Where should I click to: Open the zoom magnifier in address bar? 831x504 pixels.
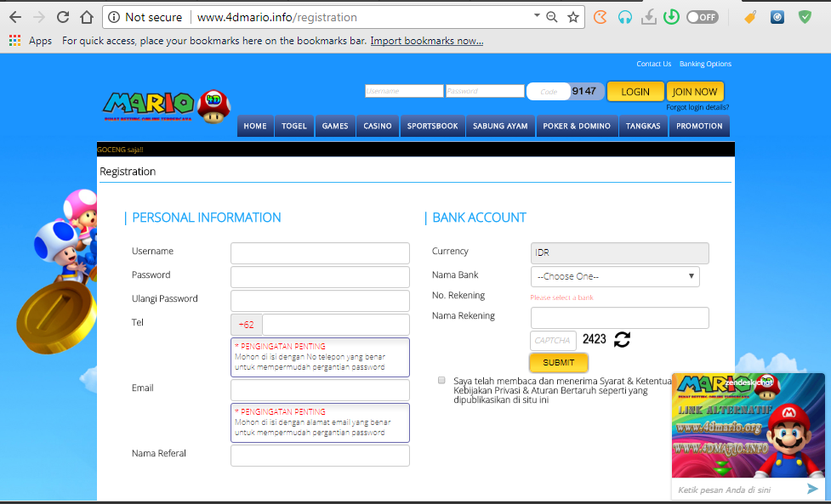click(552, 18)
